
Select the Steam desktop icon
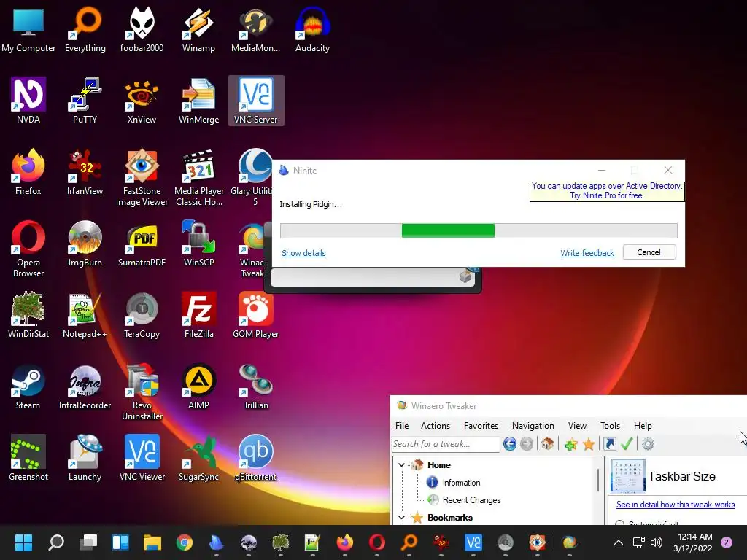28,386
